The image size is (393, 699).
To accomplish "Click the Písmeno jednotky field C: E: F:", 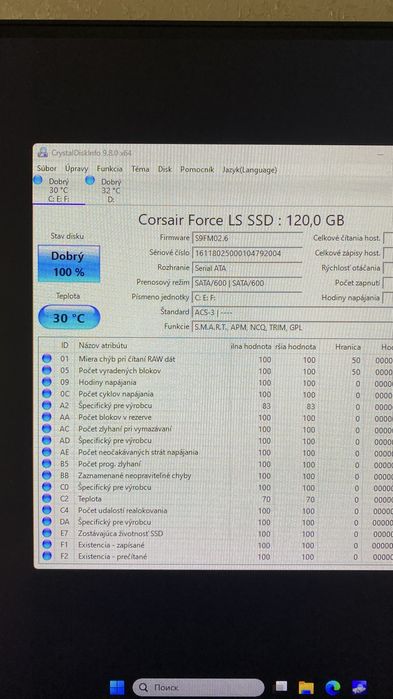I will (247, 297).
